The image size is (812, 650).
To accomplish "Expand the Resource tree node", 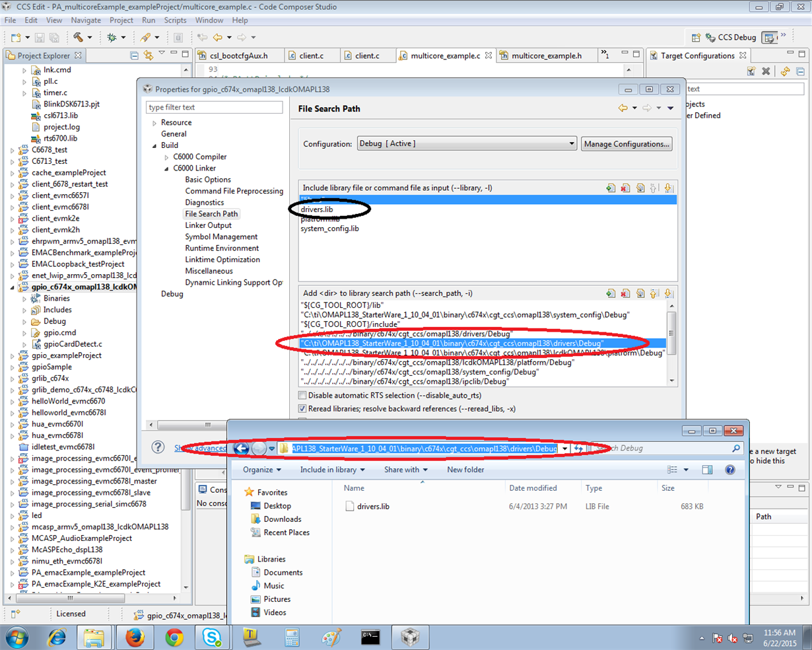I will click(154, 123).
